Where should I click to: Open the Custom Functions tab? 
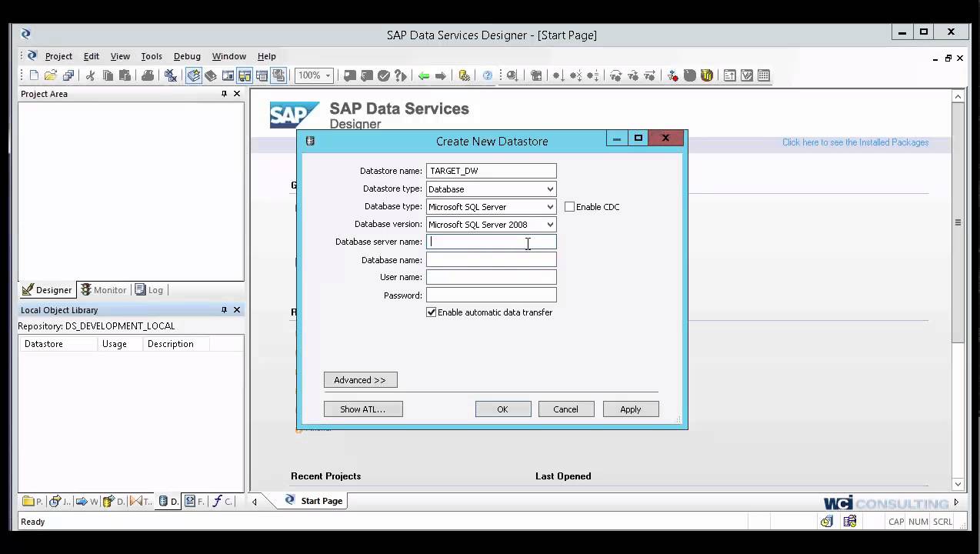pos(222,501)
